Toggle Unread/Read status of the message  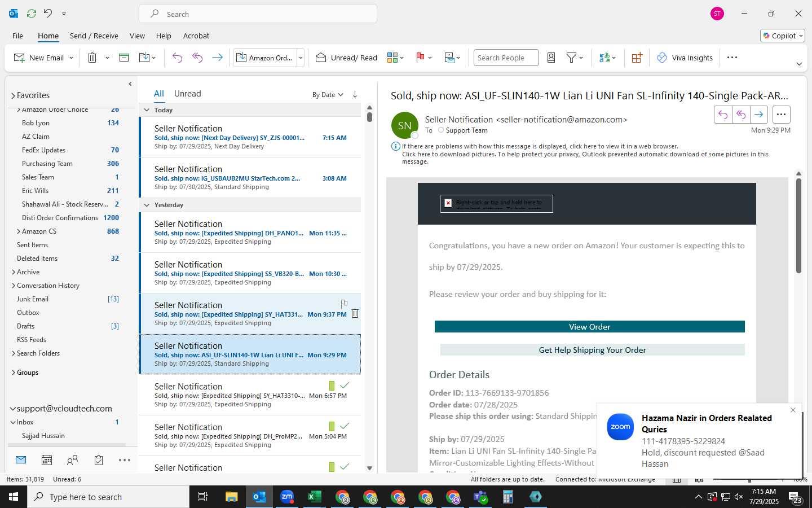[346, 58]
